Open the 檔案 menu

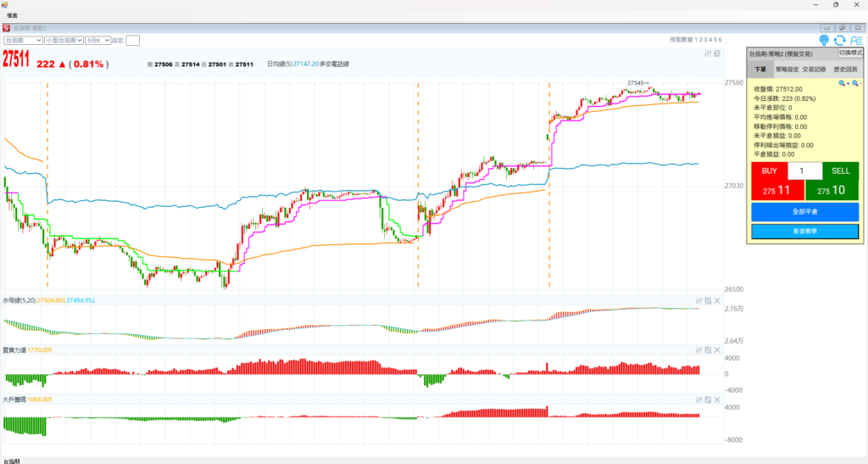coord(13,15)
